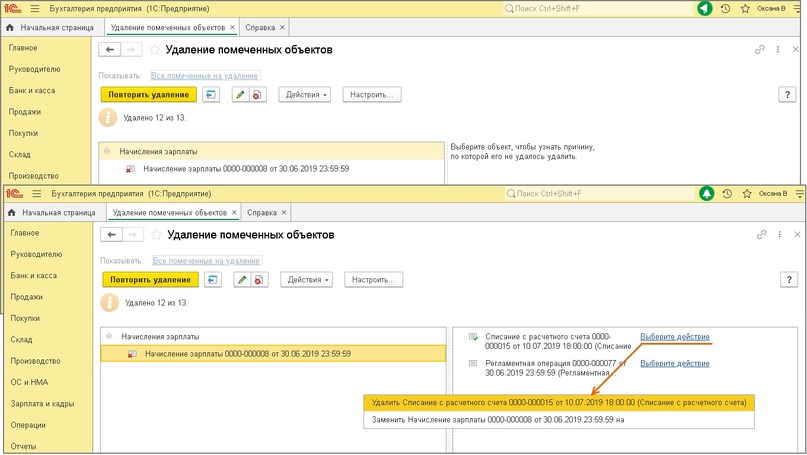
Task: Open Действия dropdown in upper window
Action: [305, 95]
